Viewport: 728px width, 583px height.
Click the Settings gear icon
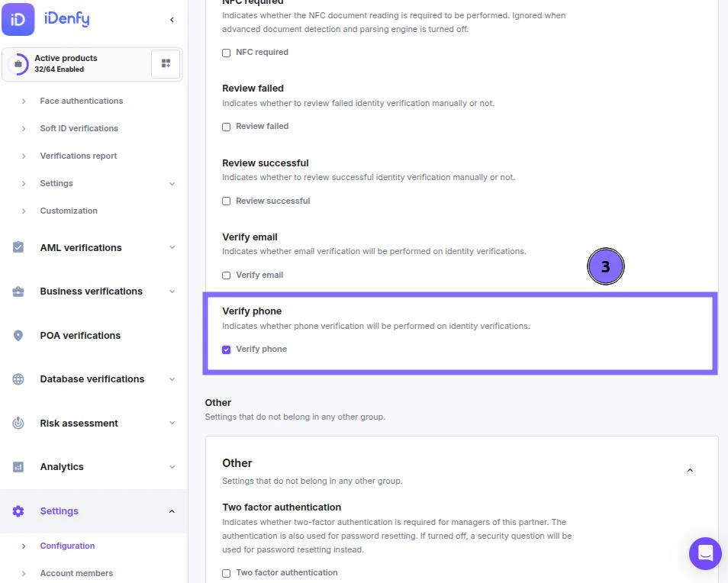pos(18,511)
